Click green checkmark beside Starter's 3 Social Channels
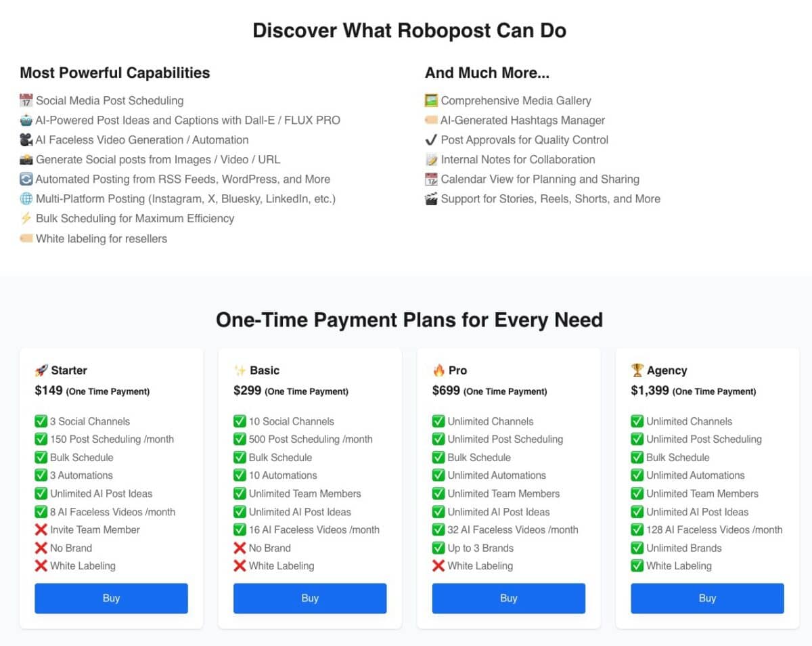Image resolution: width=812 pixels, height=646 pixels. pos(41,421)
